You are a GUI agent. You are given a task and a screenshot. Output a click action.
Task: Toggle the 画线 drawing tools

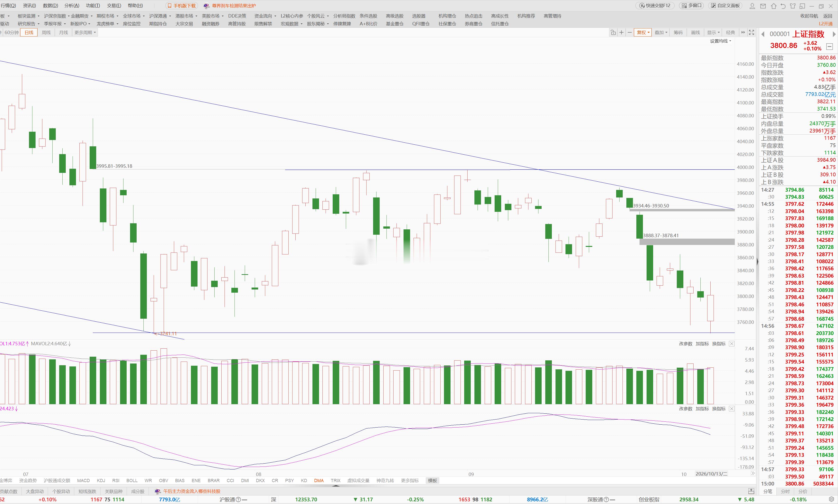click(x=695, y=33)
